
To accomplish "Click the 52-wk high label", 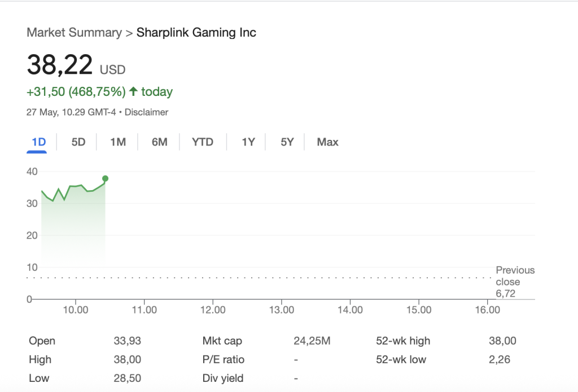I will tap(403, 341).
